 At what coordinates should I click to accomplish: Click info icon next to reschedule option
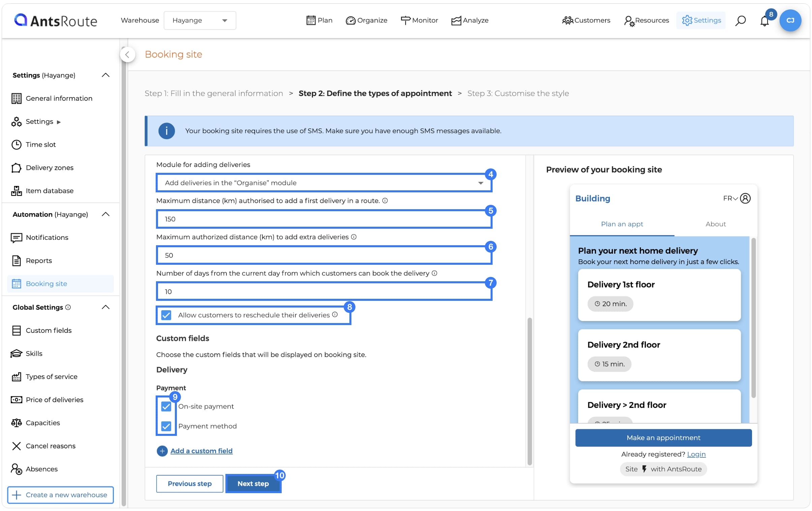[335, 315]
